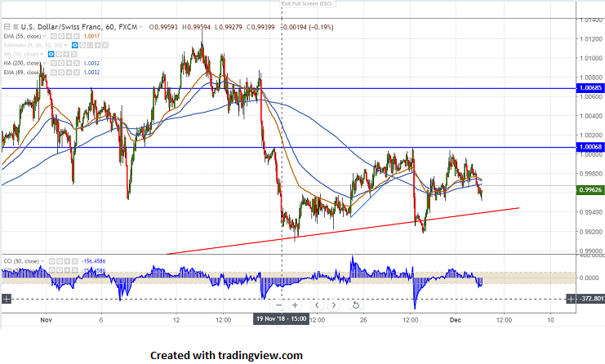Click the close price C0.99399 in the header
This screenshot has height=364, width=605.
click(260, 27)
